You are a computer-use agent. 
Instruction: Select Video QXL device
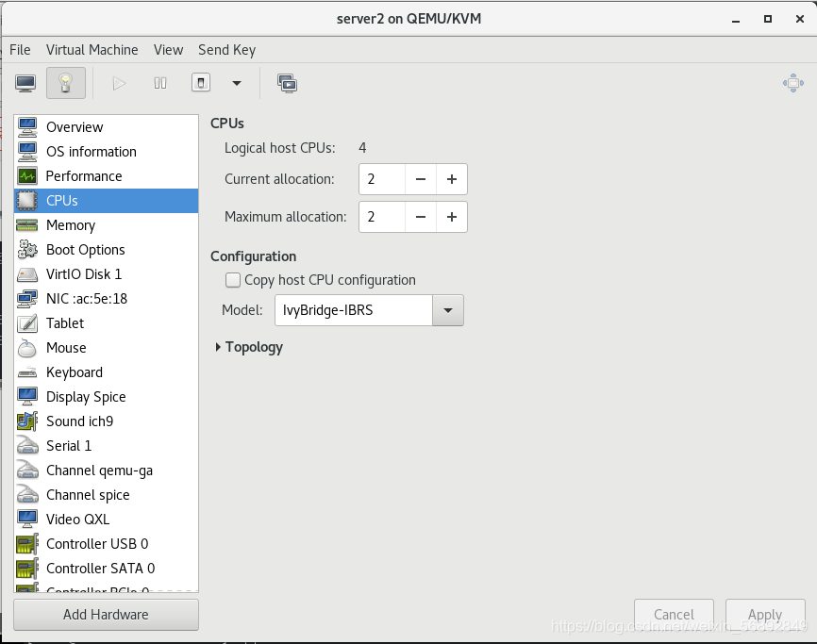pyautogui.click(x=107, y=519)
